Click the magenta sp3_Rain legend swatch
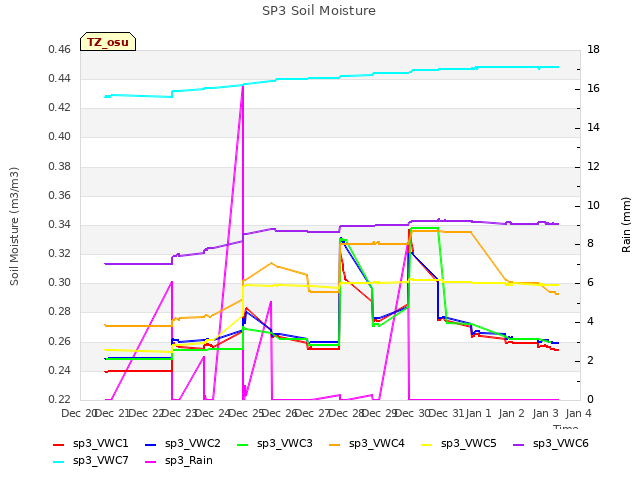Viewport: 640px width, 480px height. click(x=151, y=462)
